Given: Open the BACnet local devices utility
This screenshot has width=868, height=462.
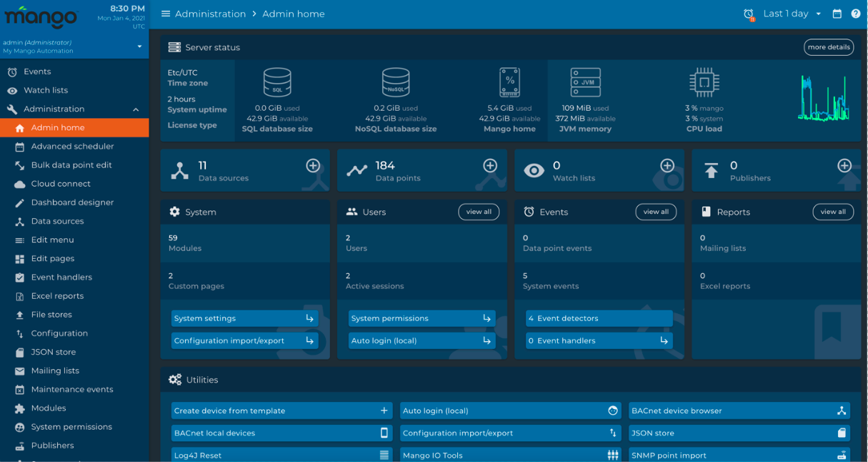Looking at the screenshot, I should [x=282, y=433].
